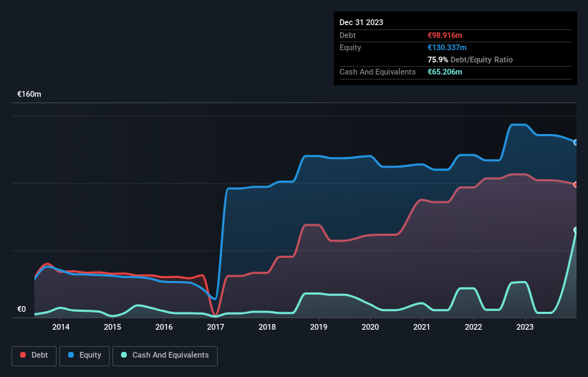Click the Debt row label in tooltip

click(347, 35)
